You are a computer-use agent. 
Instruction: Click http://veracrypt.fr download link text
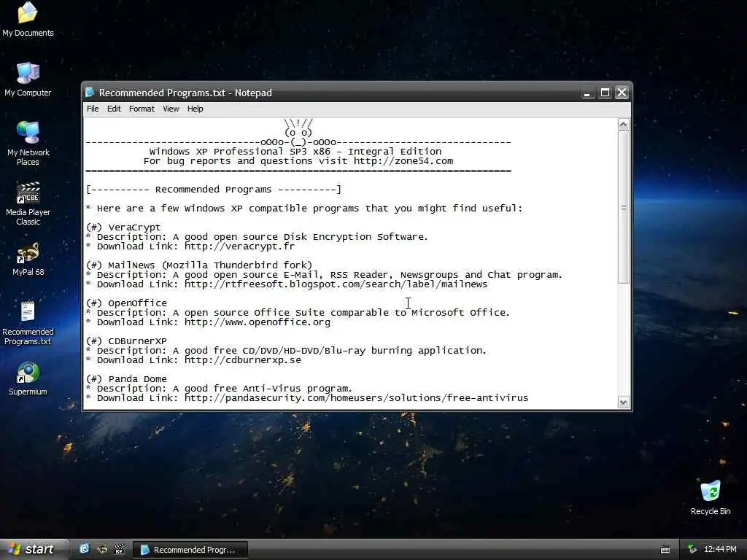239,246
